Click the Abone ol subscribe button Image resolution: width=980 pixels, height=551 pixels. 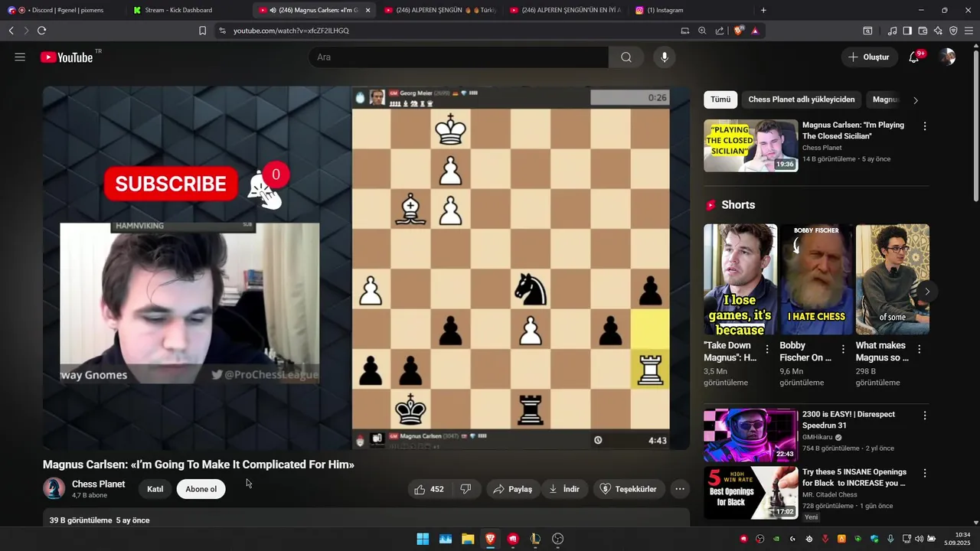tap(201, 489)
